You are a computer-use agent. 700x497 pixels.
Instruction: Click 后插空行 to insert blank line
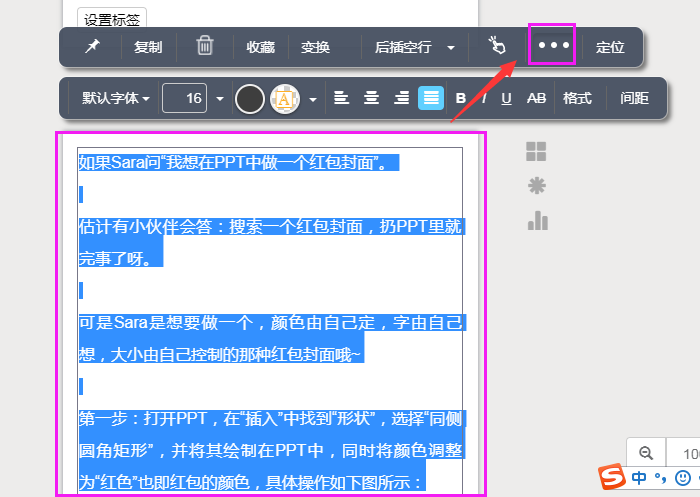403,47
